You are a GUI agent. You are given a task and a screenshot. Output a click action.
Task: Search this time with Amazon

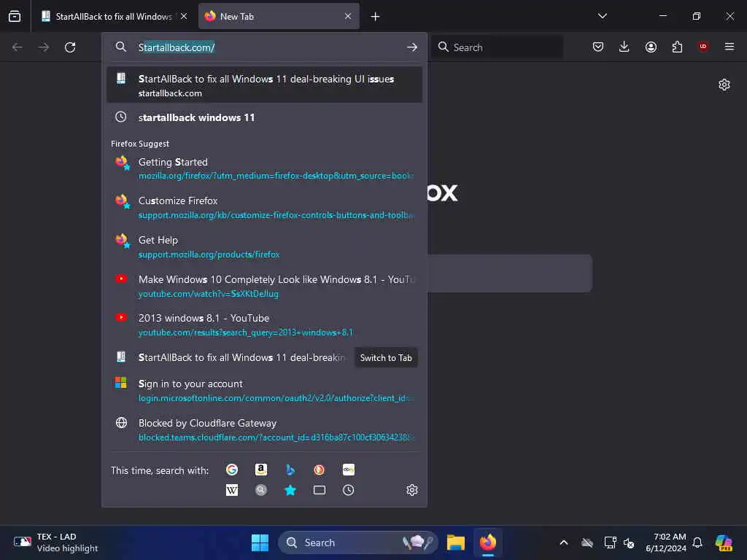point(261,470)
